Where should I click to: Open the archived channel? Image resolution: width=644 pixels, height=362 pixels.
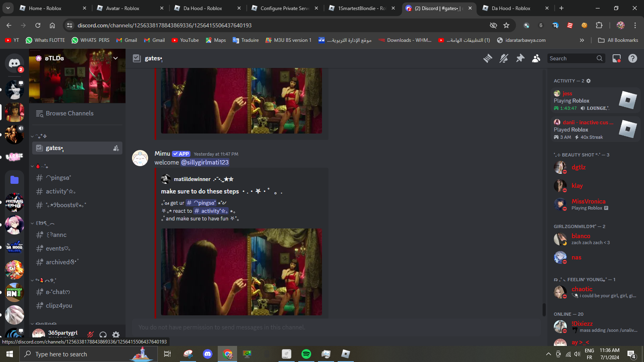[x=77, y=262]
